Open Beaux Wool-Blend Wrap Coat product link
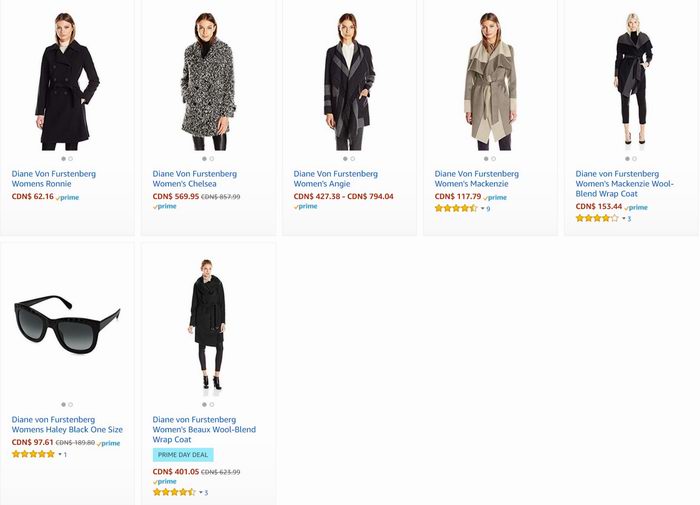This screenshot has width=700, height=505. [x=204, y=430]
